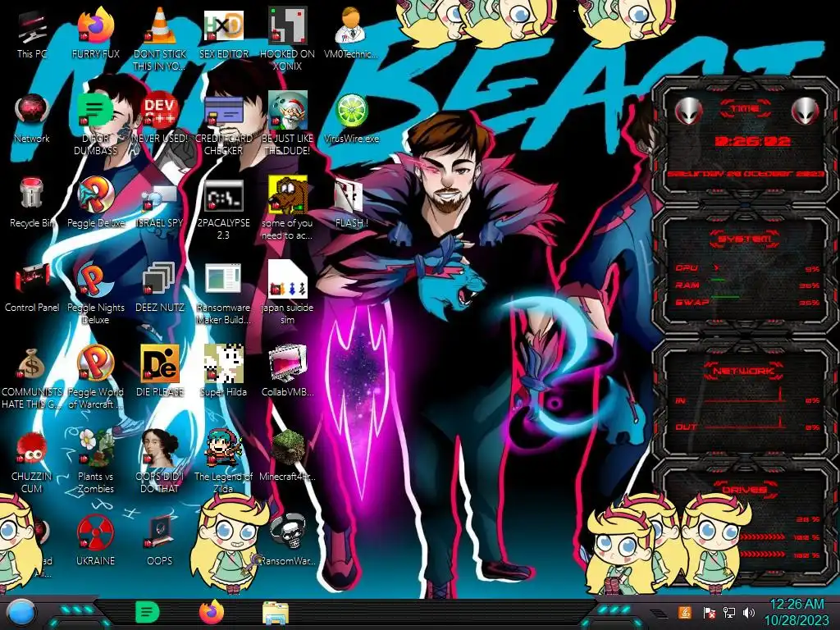Viewport: 840px width, 630px height.
Task: Launch the red fuzzy Chuzzle shortcut
Action: pos(32,462)
